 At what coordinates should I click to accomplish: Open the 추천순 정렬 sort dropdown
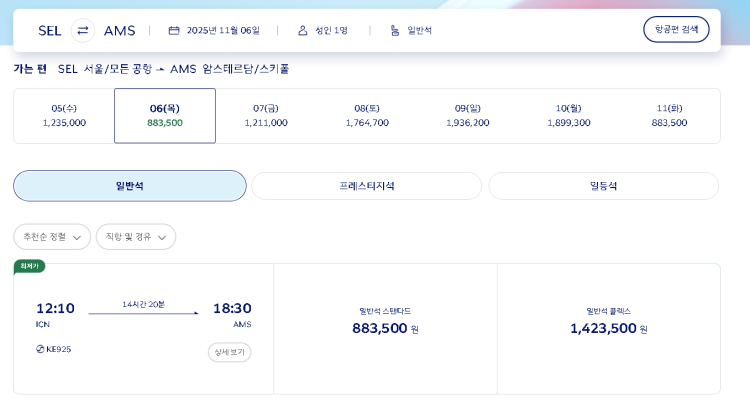(52, 237)
